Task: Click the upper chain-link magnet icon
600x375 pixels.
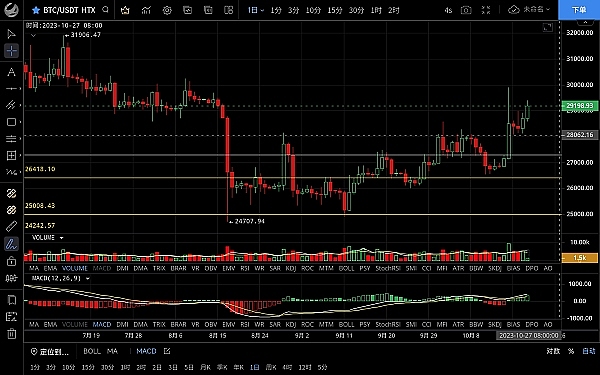Action: [x=11, y=193]
